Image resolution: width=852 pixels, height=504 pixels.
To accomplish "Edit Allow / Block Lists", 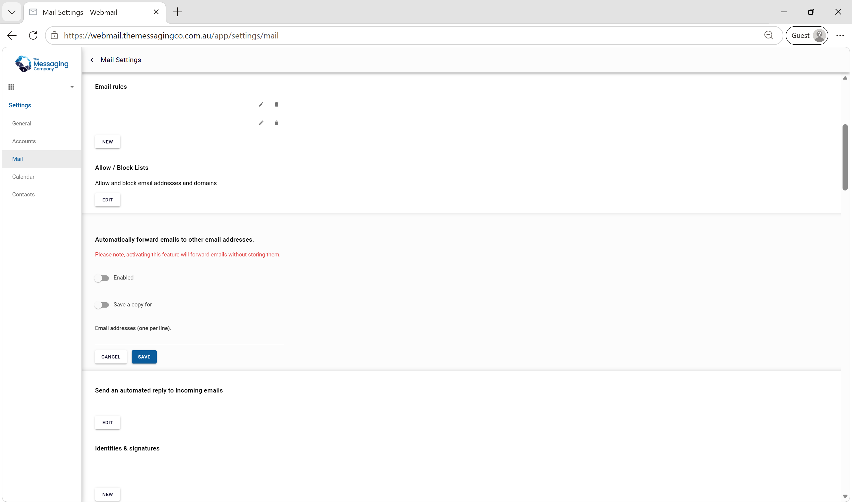I will [108, 200].
